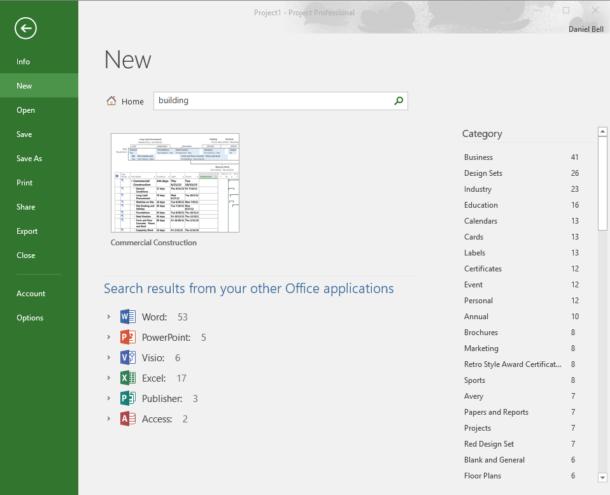Filter by Cards category
610x495 pixels.
(521, 237)
